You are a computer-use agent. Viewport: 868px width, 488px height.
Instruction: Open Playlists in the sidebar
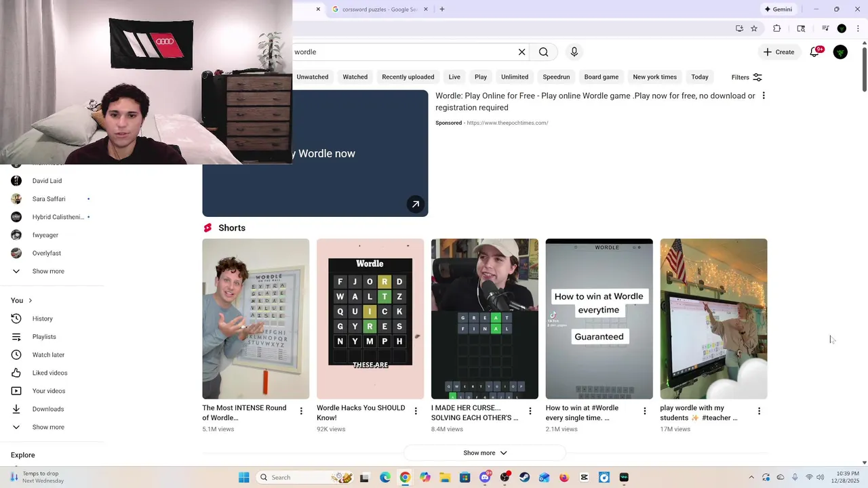pos(44,337)
